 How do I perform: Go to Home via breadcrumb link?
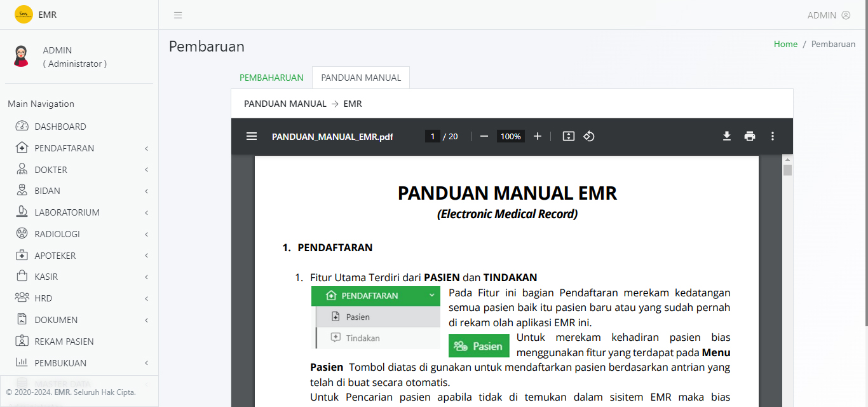pyautogui.click(x=785, y=44)
